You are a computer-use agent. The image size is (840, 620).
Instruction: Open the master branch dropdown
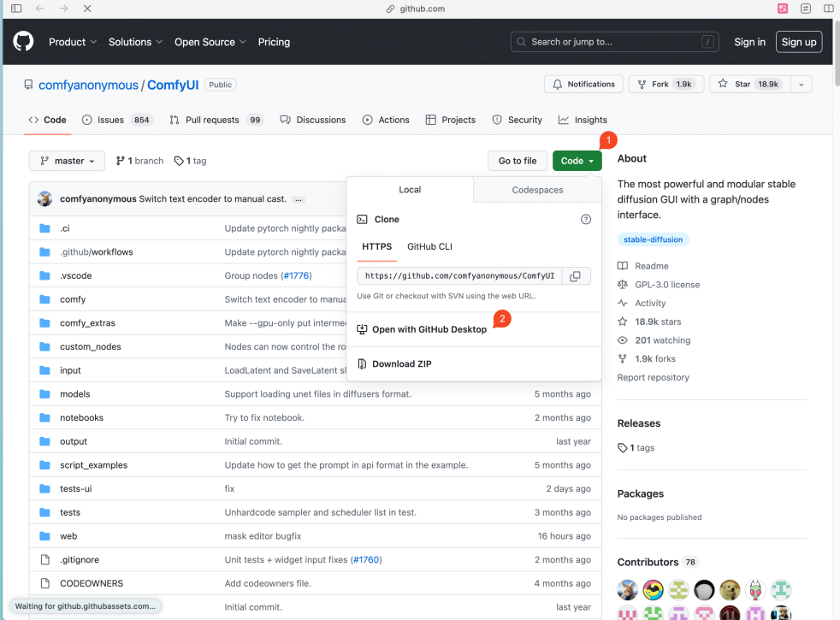(67, 161)
